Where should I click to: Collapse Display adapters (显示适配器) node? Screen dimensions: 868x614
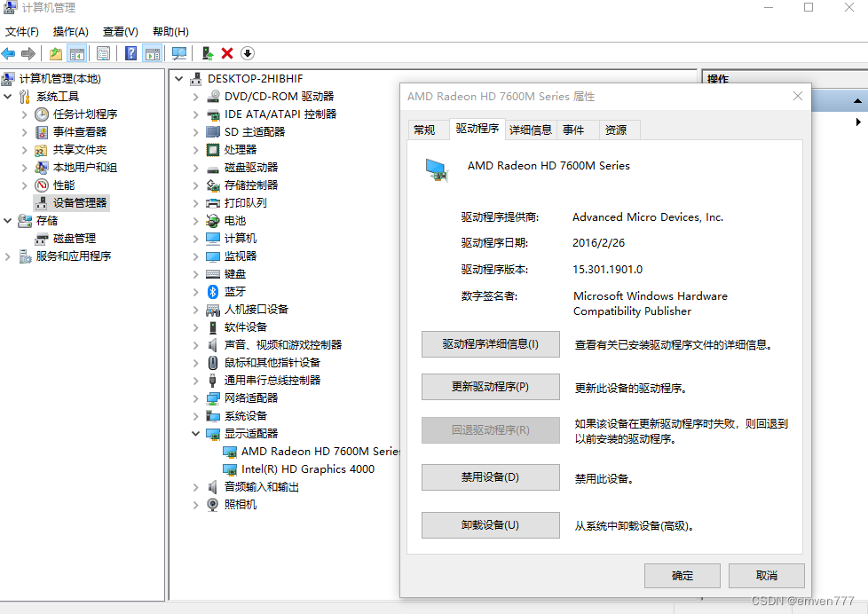195,434
